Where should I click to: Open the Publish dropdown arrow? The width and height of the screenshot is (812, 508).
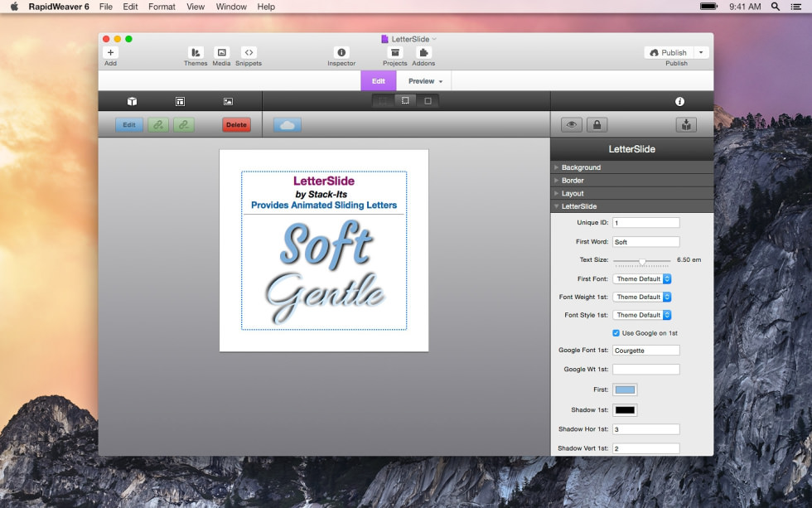coord(701,52)
